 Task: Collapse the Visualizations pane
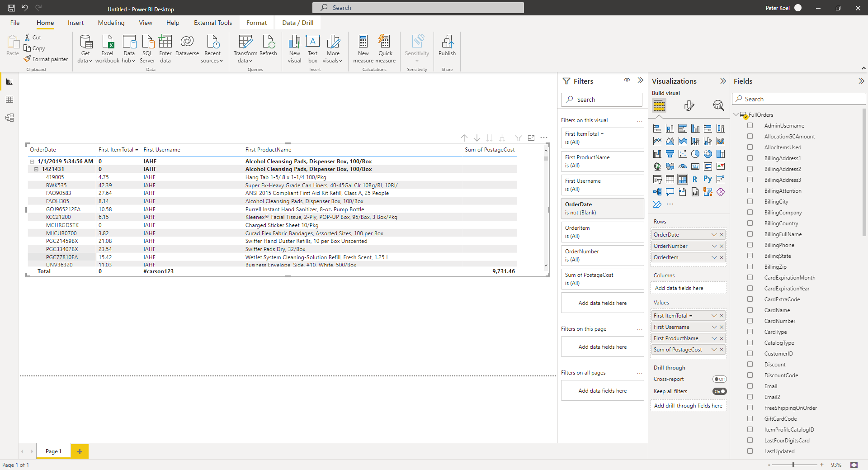[x=723, y=81]
